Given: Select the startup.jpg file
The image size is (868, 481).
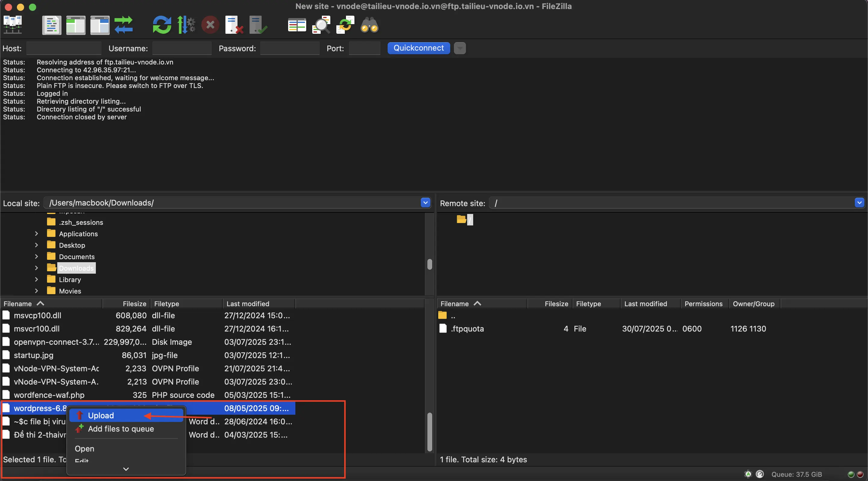Looking at the screenshot, I should [148, 355].
